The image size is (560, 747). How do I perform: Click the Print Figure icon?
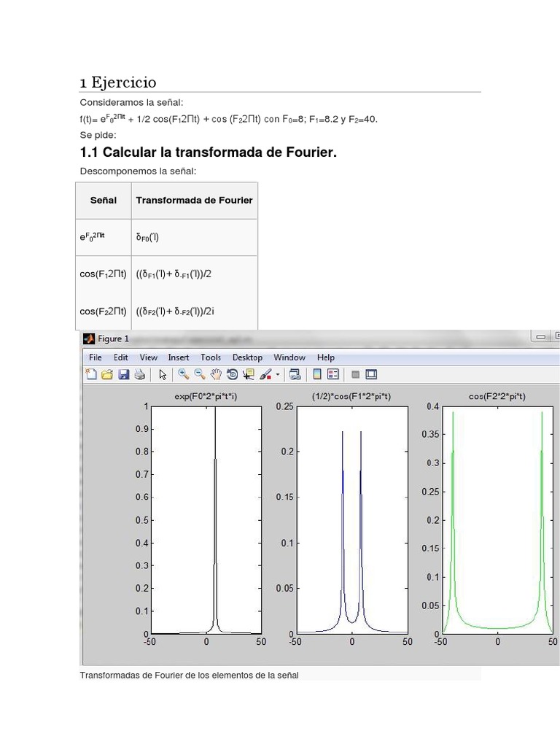click(139, 374)
